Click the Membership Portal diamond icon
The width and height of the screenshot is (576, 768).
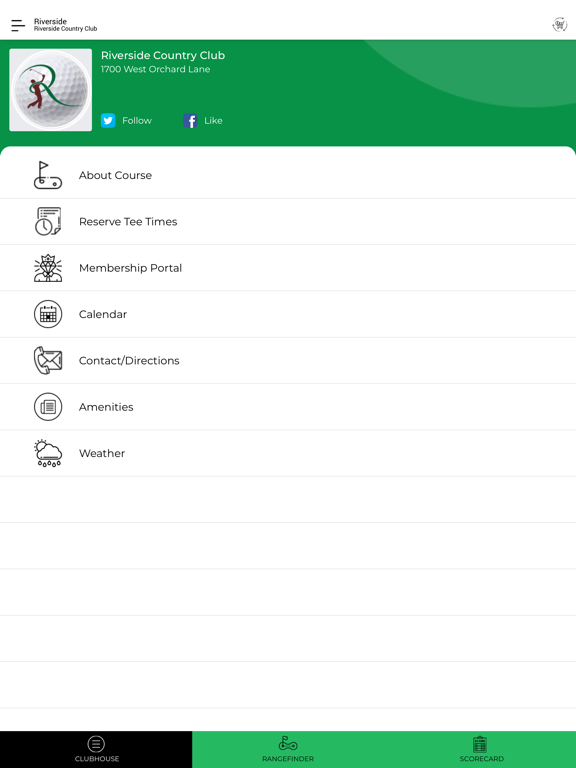pyautogui.click(x=48, y=268)
